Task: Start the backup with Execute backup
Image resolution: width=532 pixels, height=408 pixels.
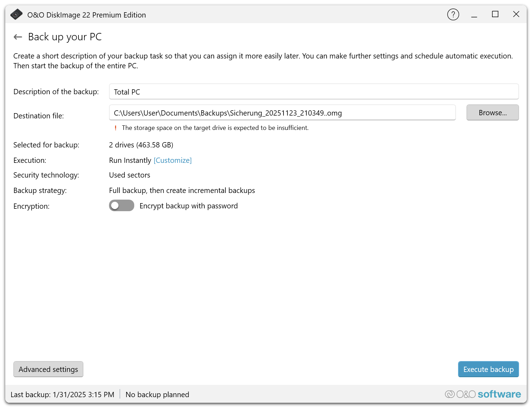Action: click(488, 369)
